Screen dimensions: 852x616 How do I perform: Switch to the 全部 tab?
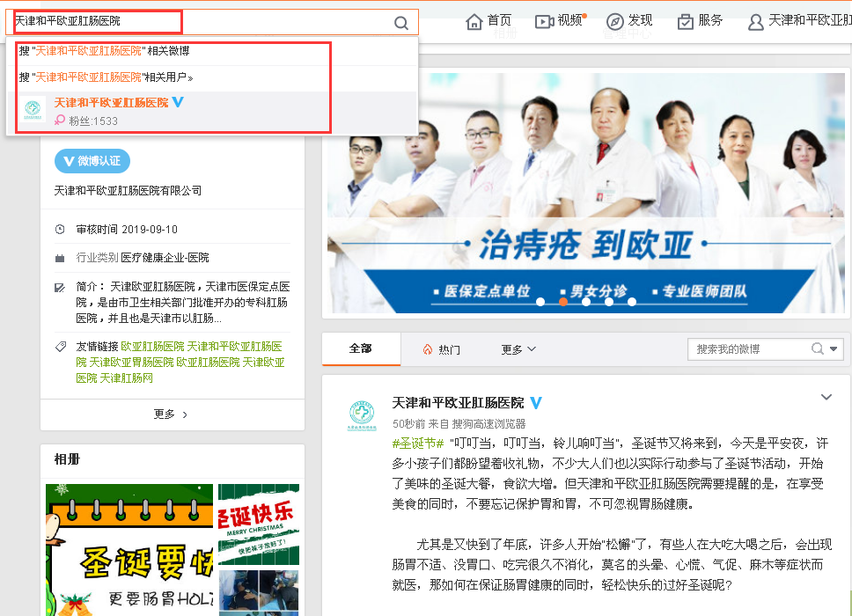(x=361, y=348)
